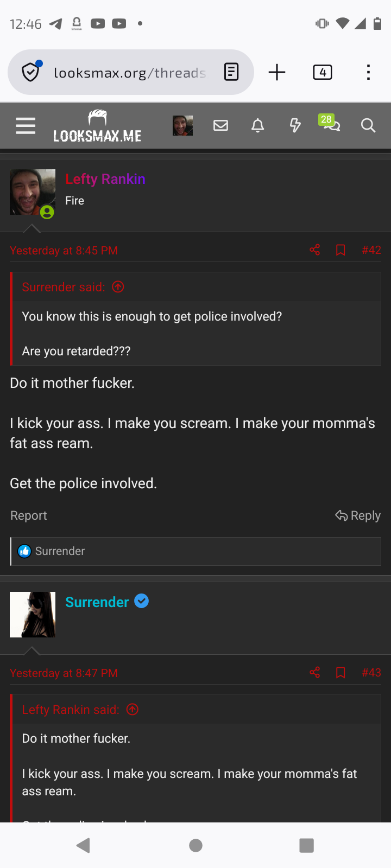Open the notifications bell icon
Screen dimensions: 391x868
[258, 125]
